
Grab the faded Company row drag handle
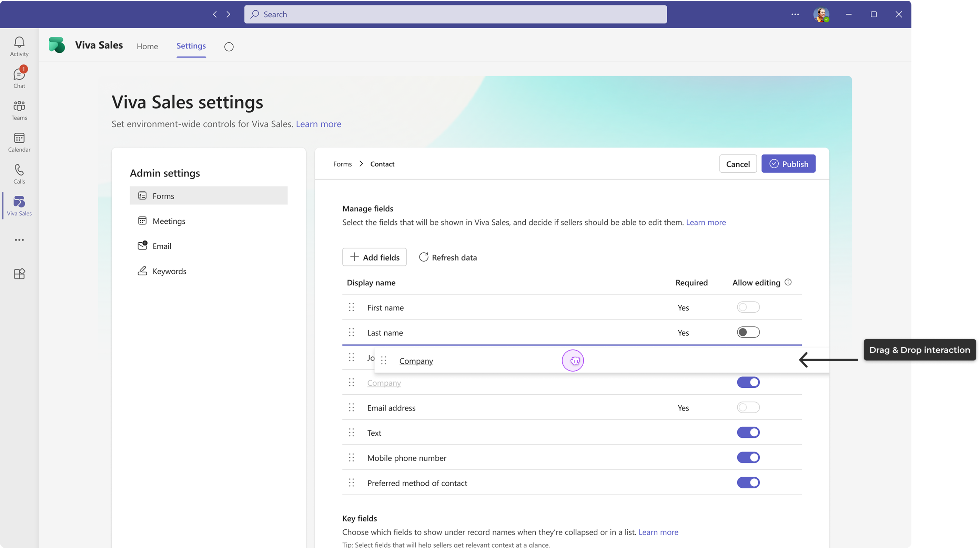352,383
